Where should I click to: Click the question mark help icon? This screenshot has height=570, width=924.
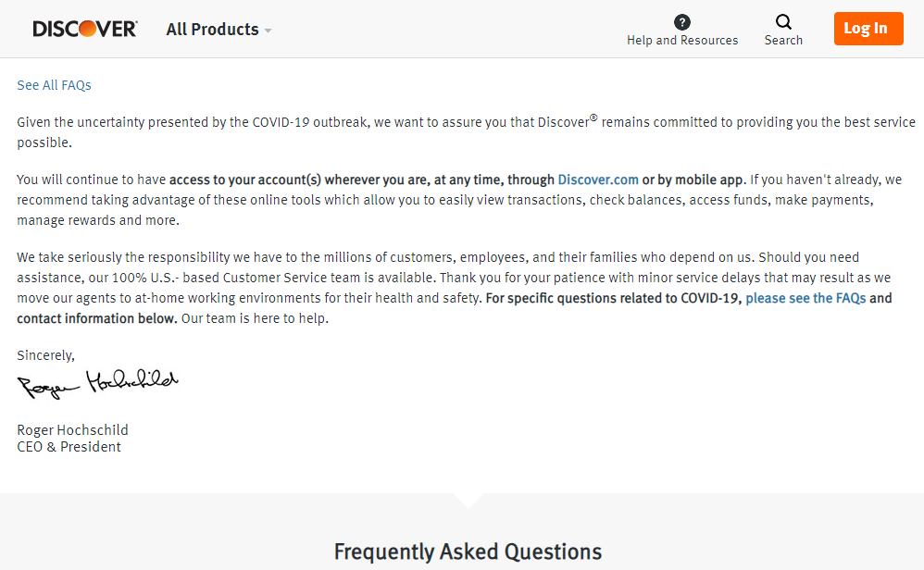[x=682, y=22]
